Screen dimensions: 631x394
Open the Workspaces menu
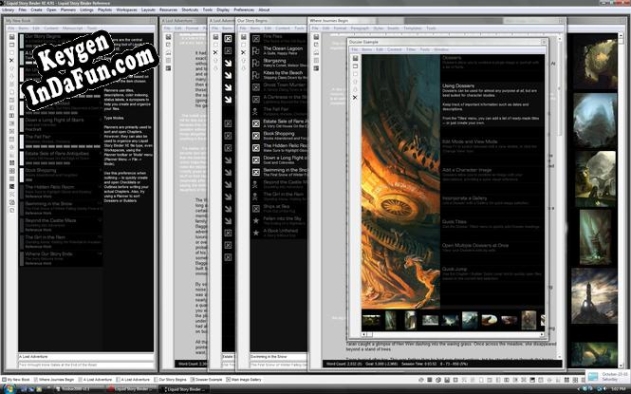pyautogui.click(x=126, y=10)
